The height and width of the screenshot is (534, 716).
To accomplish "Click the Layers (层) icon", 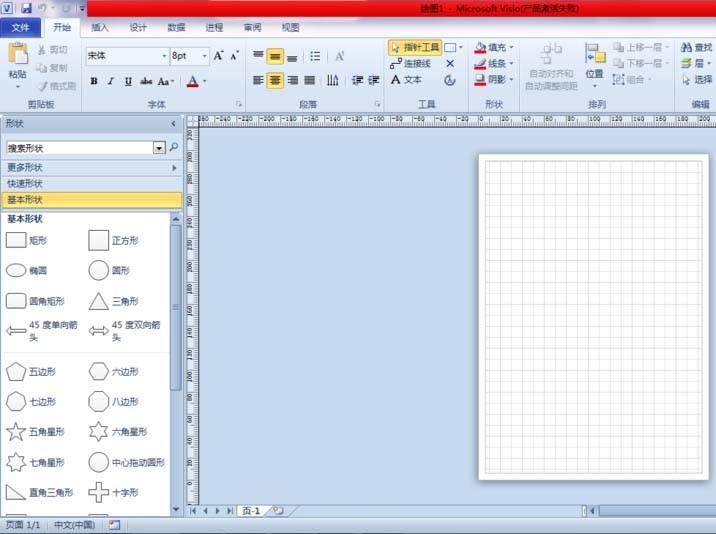I will [686, 63].
